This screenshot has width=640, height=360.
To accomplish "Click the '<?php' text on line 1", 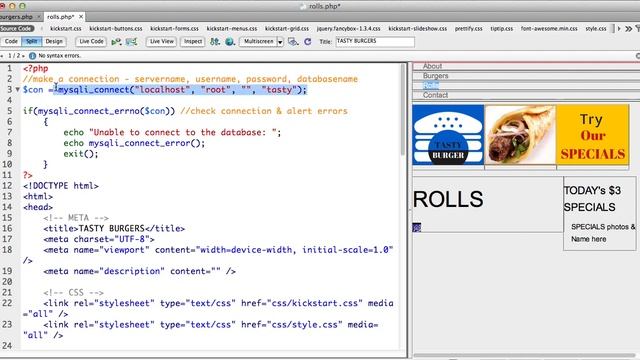I will [x=36, y=68].
